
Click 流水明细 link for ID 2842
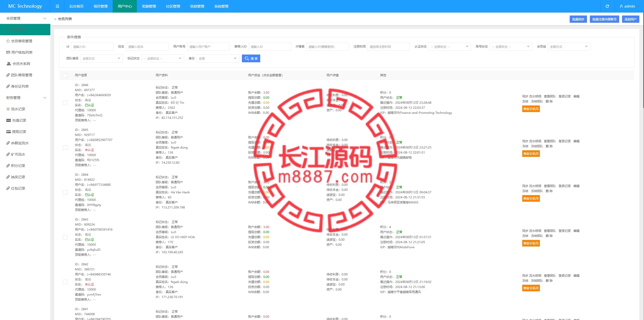coord(535,276)
